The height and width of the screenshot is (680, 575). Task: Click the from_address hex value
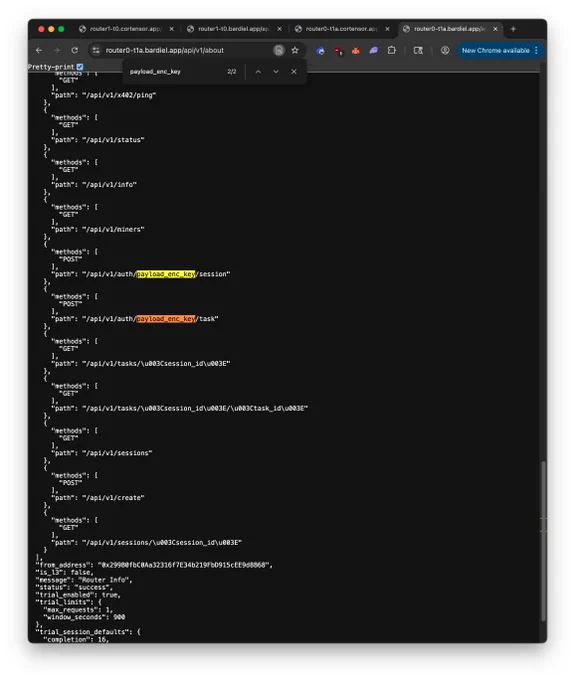(x=183, y=565)
